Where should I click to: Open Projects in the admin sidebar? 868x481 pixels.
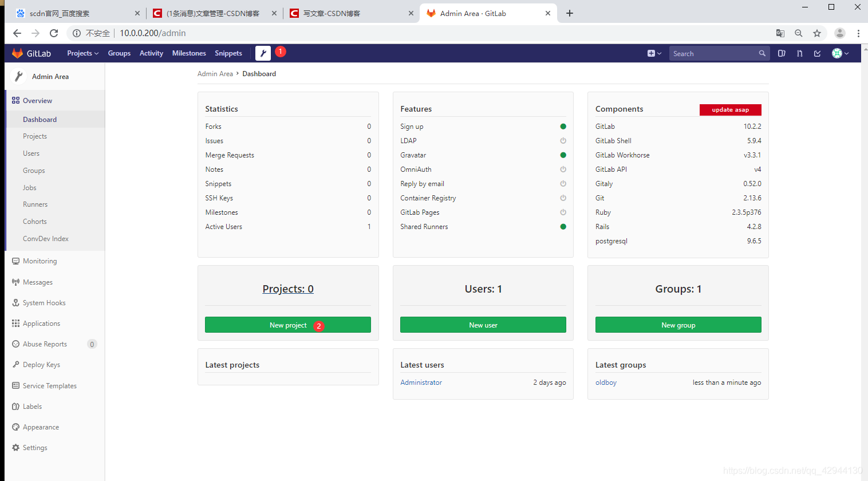35,136
